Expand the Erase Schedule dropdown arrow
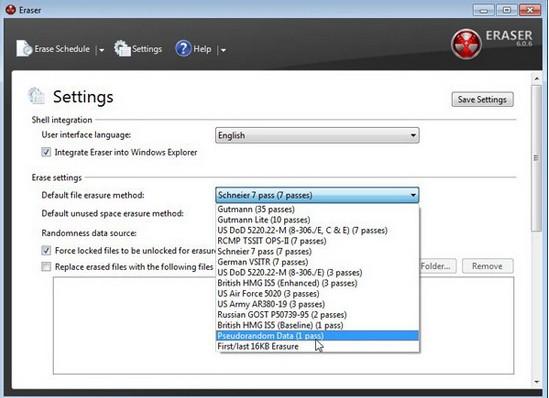 pos(101,50)
